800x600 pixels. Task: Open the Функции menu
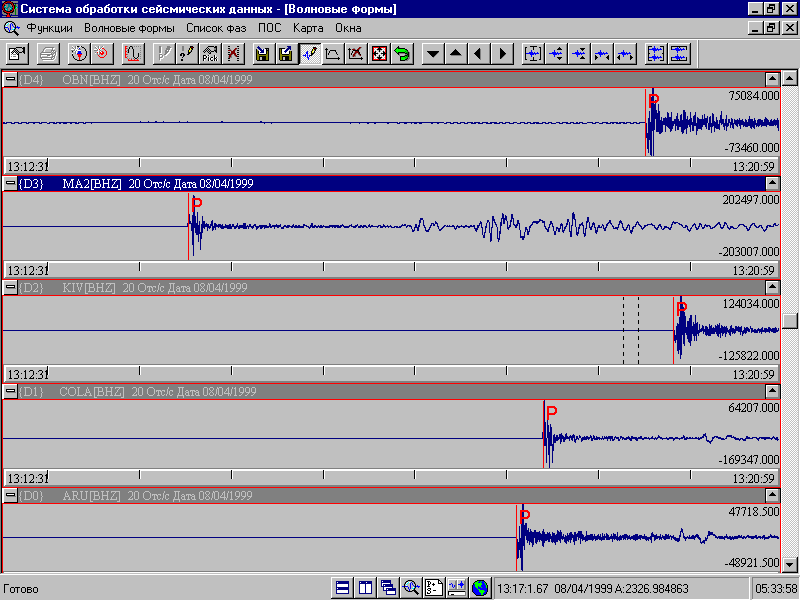coord(49,28)
